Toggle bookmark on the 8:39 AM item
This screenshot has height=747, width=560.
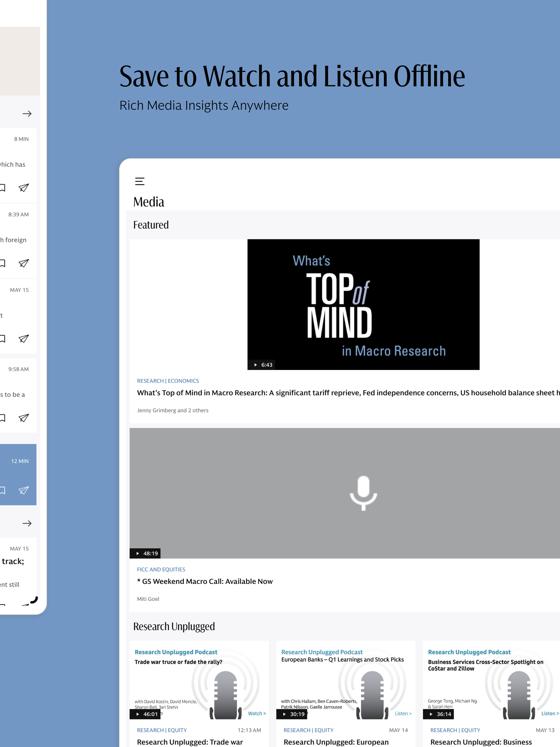2,263
